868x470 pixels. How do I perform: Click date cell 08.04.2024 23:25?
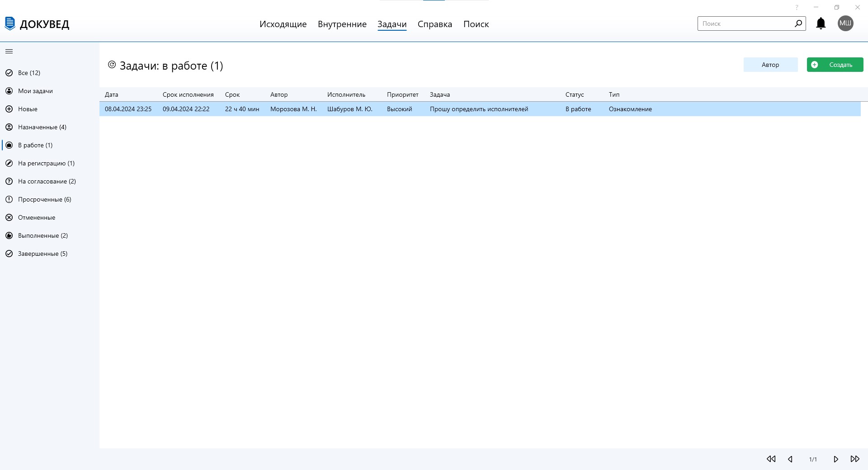[128, 109]
